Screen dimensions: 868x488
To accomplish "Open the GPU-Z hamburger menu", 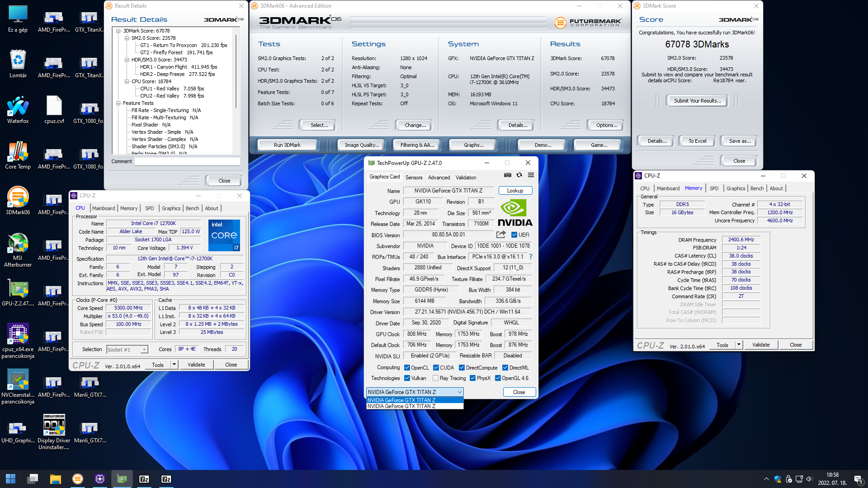I will 531,175.
